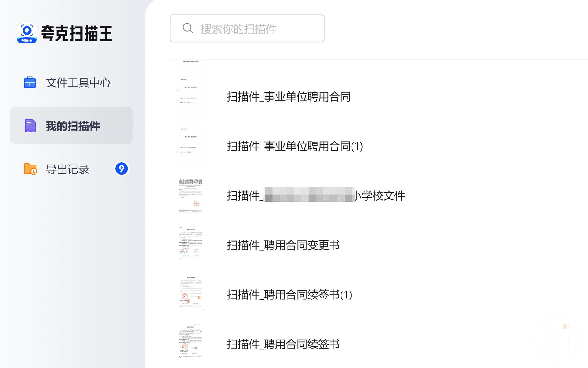
Task: Click thumbnail of 聘用合同变更书 scan
Action: [x=190, y=244]
